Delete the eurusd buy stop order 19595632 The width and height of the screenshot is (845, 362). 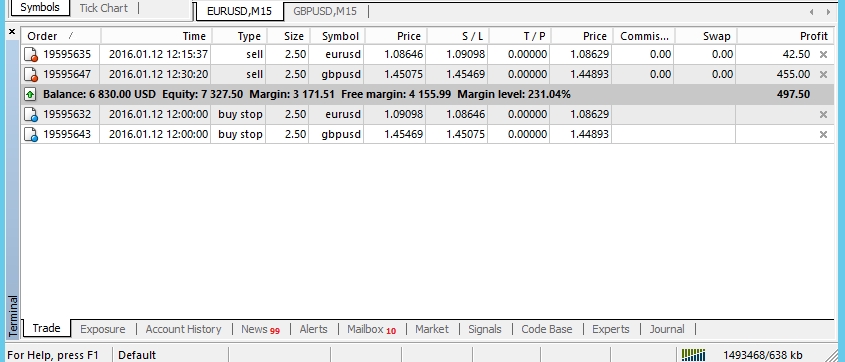click(x=823, y=114)
